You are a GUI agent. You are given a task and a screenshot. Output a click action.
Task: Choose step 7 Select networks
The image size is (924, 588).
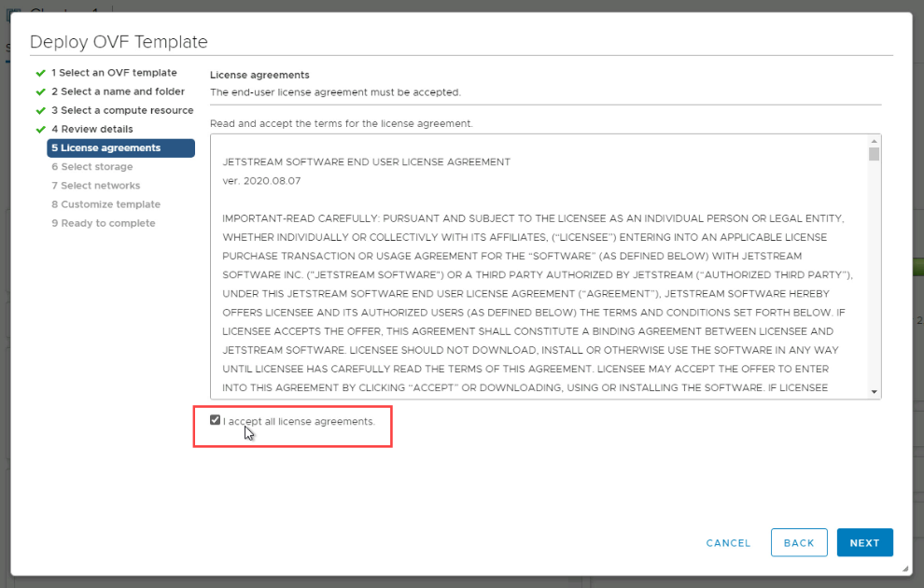[95, 186]
